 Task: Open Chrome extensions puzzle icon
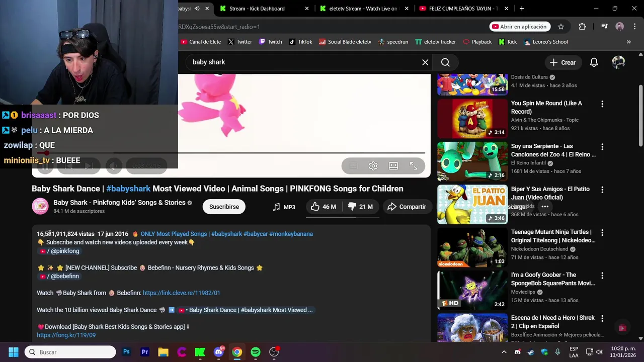582,27
